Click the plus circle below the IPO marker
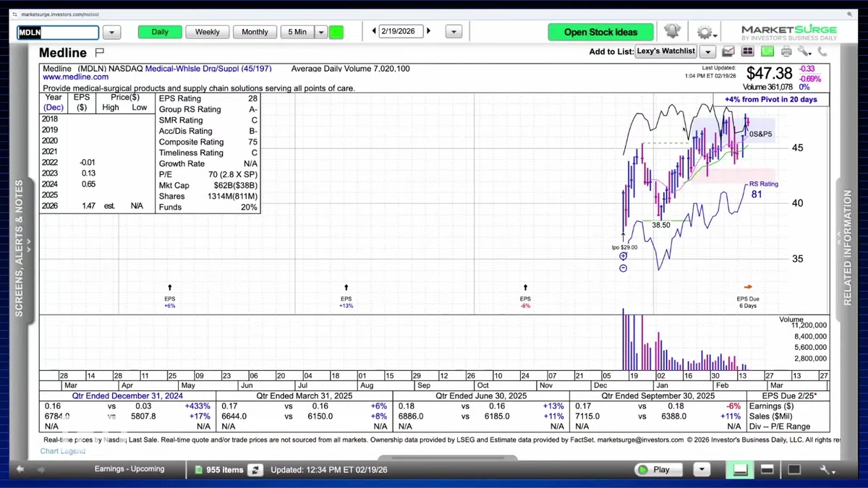 (623, 256)
